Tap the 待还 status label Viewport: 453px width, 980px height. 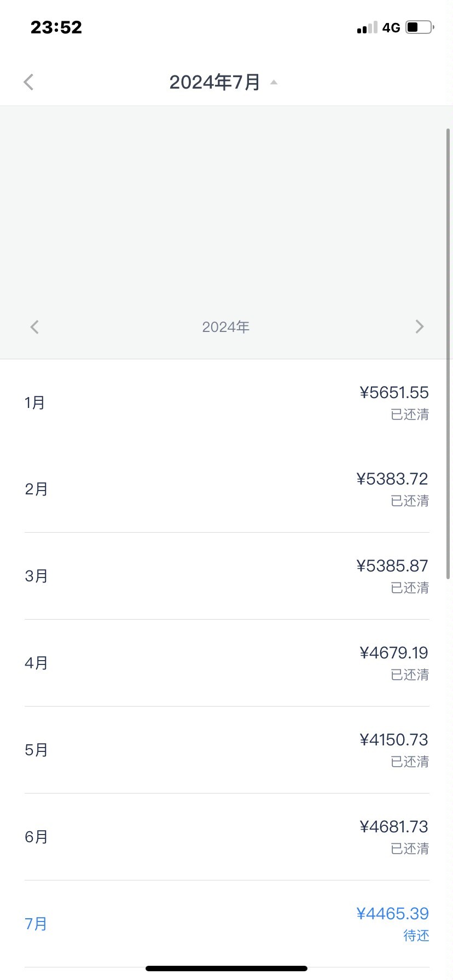point(416,936)
